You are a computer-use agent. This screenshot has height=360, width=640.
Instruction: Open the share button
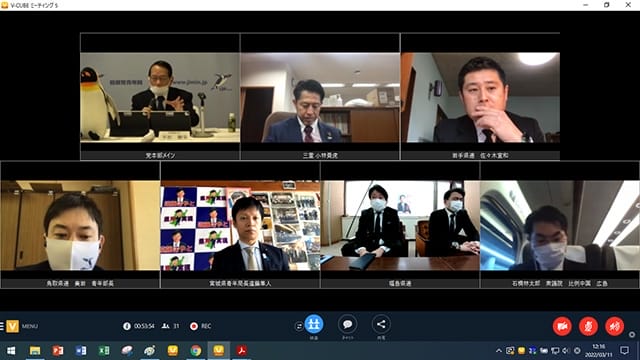[381, 324]
